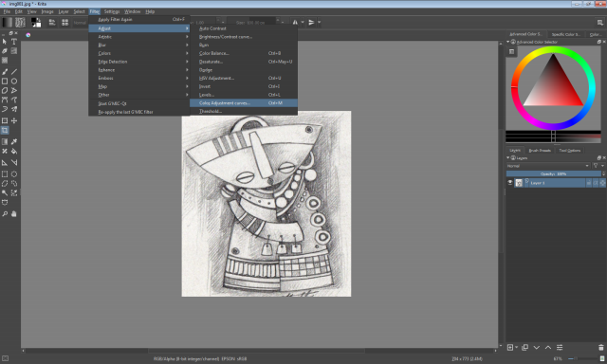
Task: Select the Rectangle shape tool
Action: click(x=5, y=82)
